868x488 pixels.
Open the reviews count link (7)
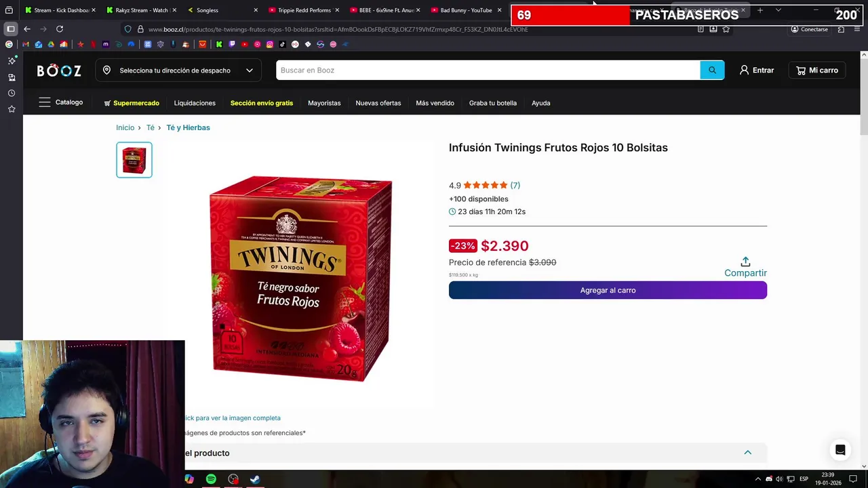[x=515, y=185]
